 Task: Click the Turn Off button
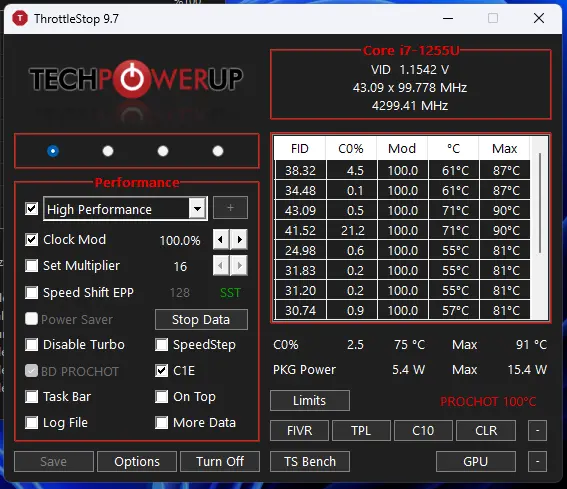220,462
